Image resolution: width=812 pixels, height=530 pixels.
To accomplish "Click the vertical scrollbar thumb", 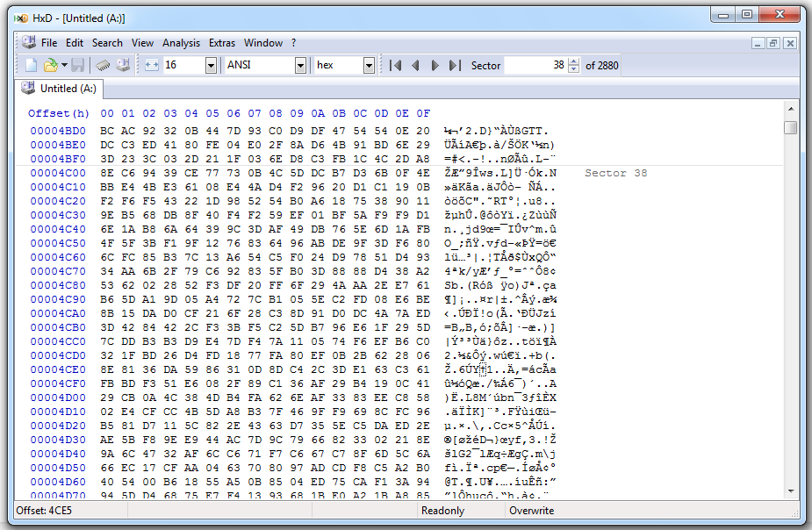I will coord(791,127).
